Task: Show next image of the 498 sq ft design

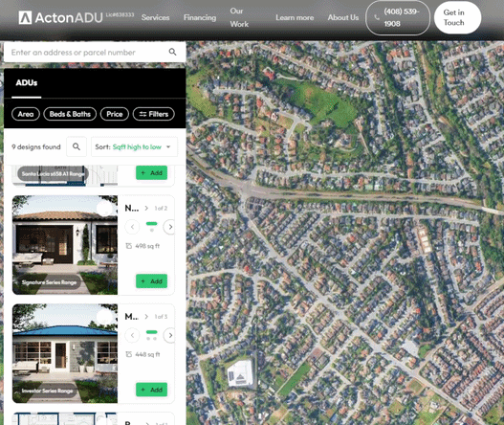Action: [x=170, y=227]
